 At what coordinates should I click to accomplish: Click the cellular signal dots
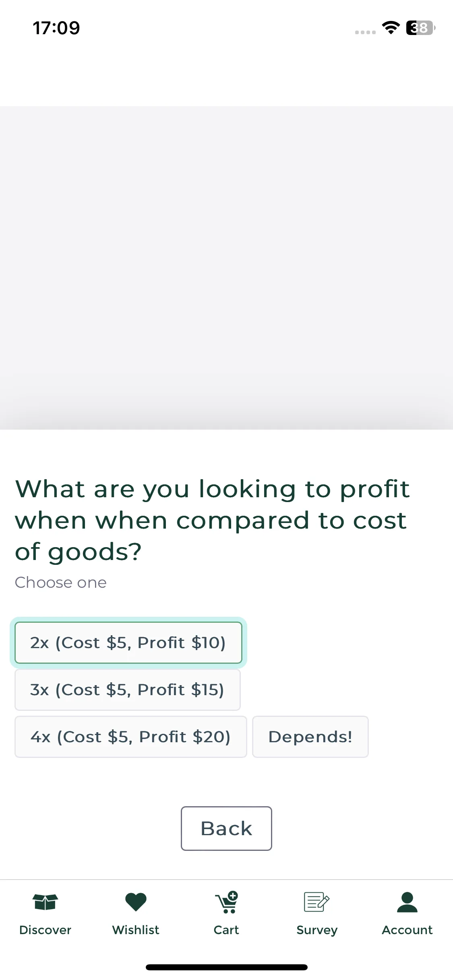(x=365, y=32)
